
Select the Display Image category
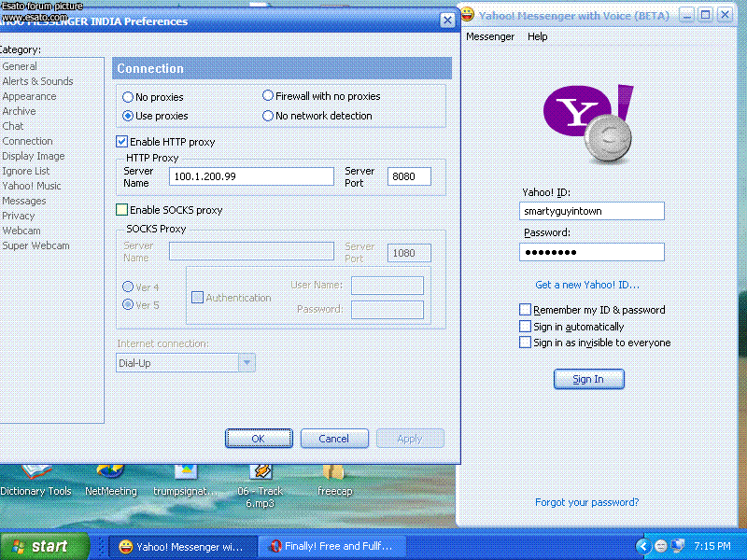pyautogui.click(x=34, y=156)
